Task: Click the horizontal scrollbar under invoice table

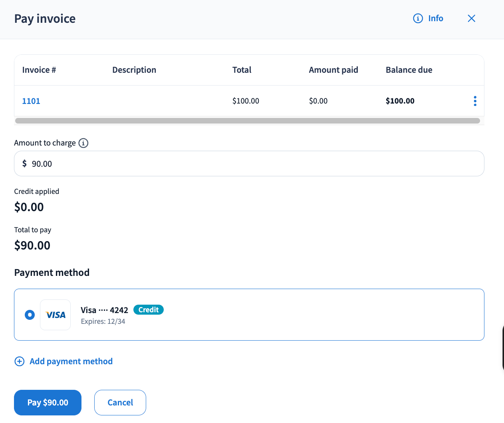Action: 248,121
